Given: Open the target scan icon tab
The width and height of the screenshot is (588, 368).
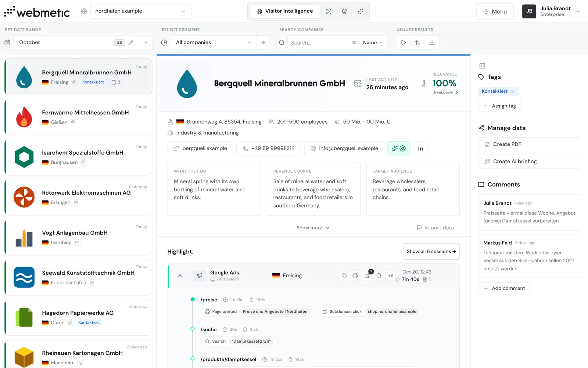Looking at the screenshot, I should point(329,11).
